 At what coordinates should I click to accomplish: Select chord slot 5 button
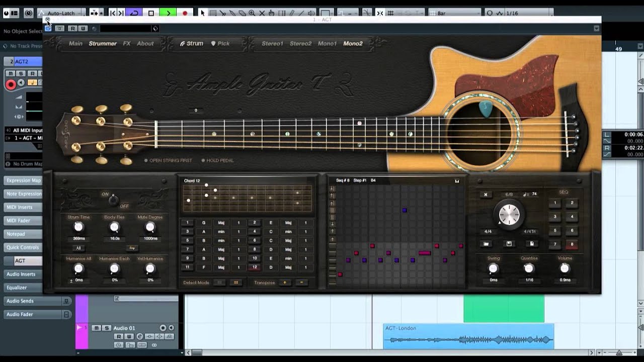(x=188, y=241)
